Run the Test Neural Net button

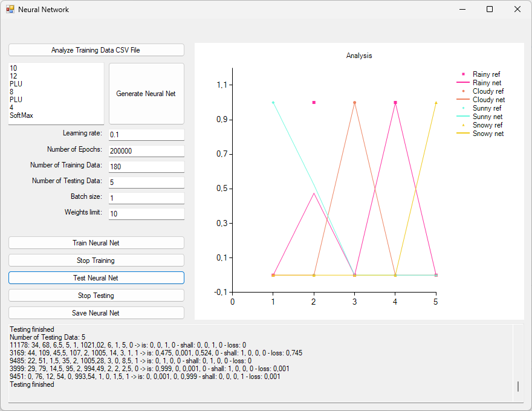click(96, 278)
